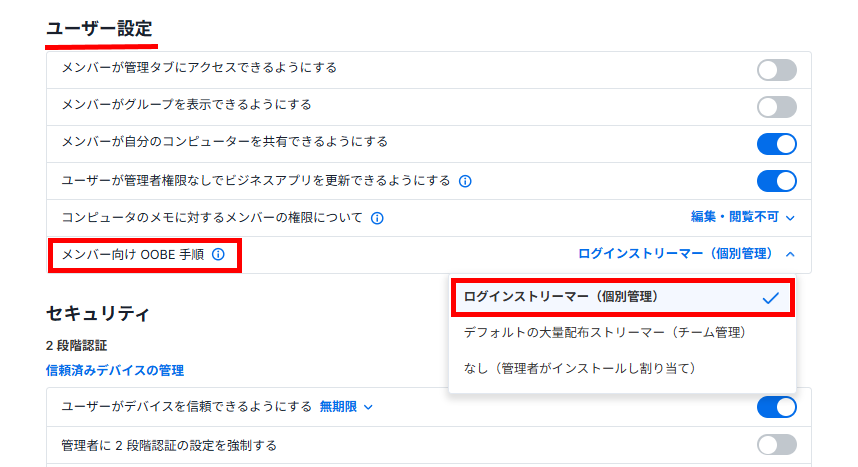The height and width of the screenshot is (467, 858).
Task: Select ログインストリーマー（個別管理）menu option
Action: point(622,297)
